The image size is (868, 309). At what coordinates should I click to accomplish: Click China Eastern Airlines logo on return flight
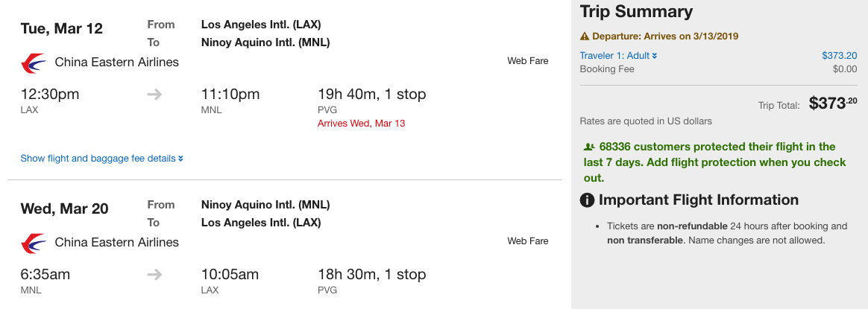pyautogui.click(x=34, y=242)
